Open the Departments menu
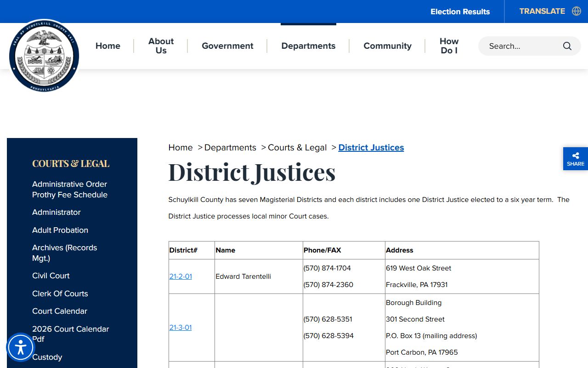Viewport: 588px width, 368px height. [308, 46]
